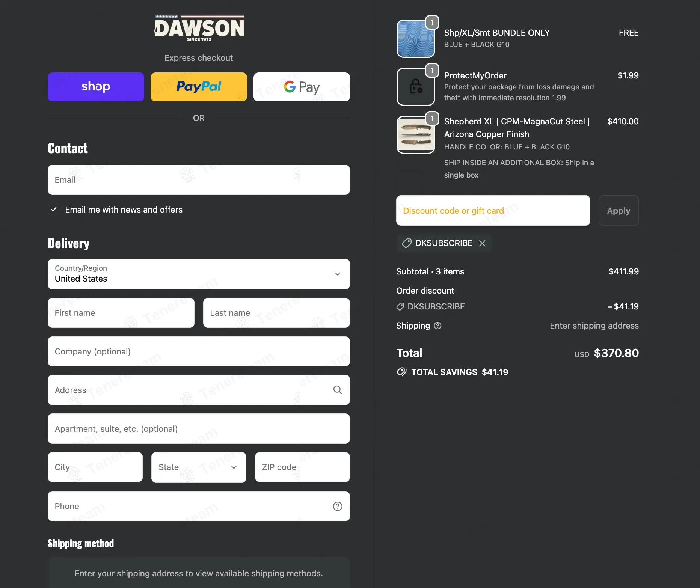Click the Shp/XL/Smt bundle thumbnail
Image resolution: width=700 pixels, height=588 pixels.
(x=416, y=39)
